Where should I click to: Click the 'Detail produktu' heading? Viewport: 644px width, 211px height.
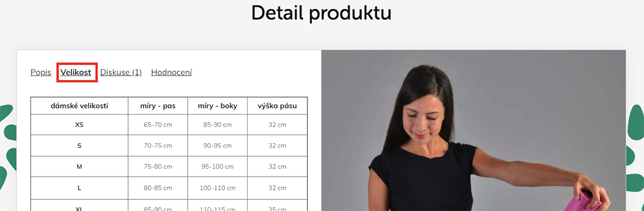tap(321, 13)
